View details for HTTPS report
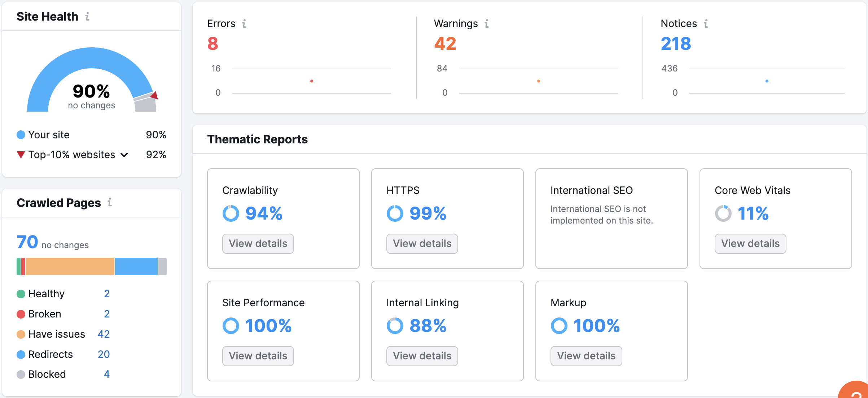868x398 pixels. tap(422, 244)
